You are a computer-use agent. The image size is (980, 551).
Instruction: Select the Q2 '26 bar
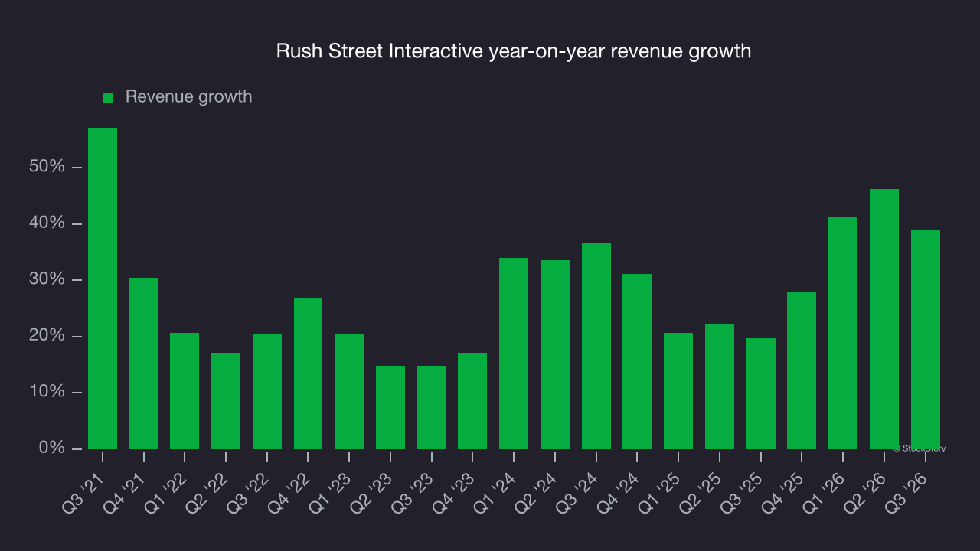tap(884, 319)
